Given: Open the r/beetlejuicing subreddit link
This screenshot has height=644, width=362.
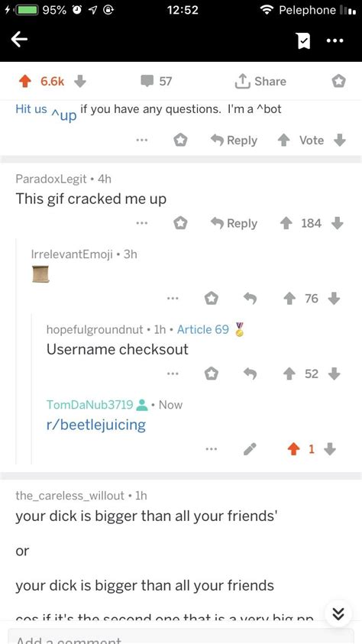Looking at the screenshot, I should point(96,425).
